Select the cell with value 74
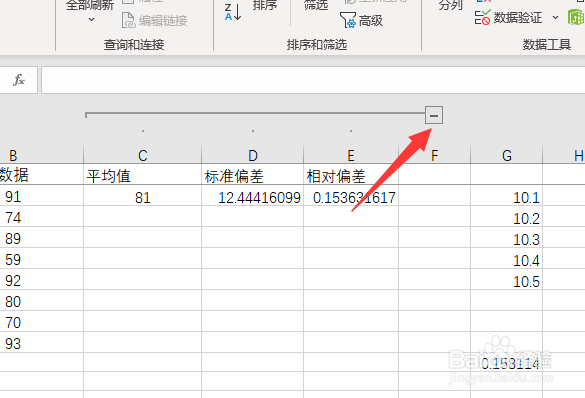The image size is (585, 398). (x=41, y=216)
